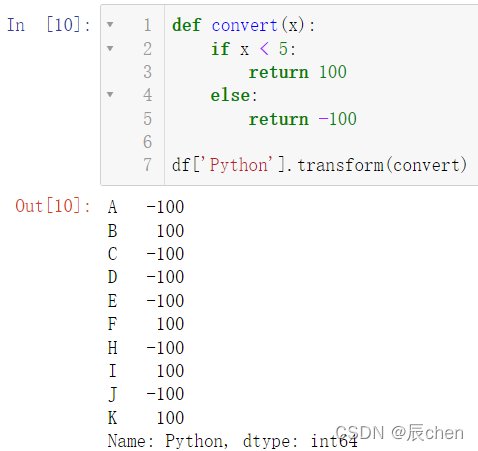Click the Out[10]: output prompt
This screenshot has width=478, height=451.
tap(53, 206)
